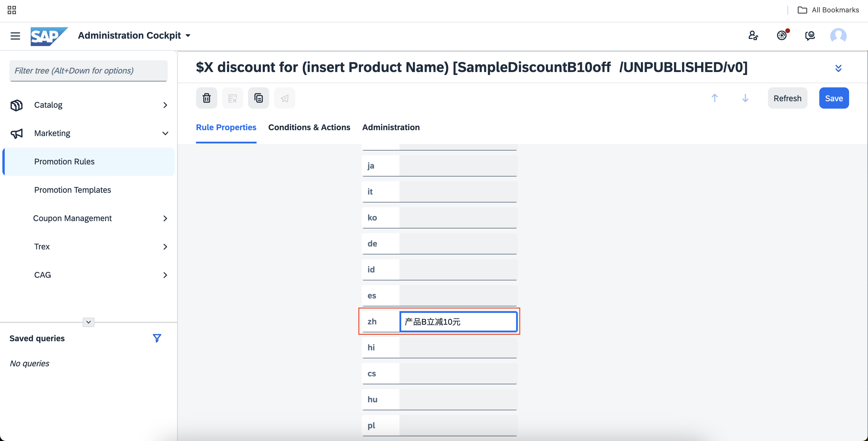Open the user profile avatar
Viewport: 868px width, 441px height.
coord(838,35)
